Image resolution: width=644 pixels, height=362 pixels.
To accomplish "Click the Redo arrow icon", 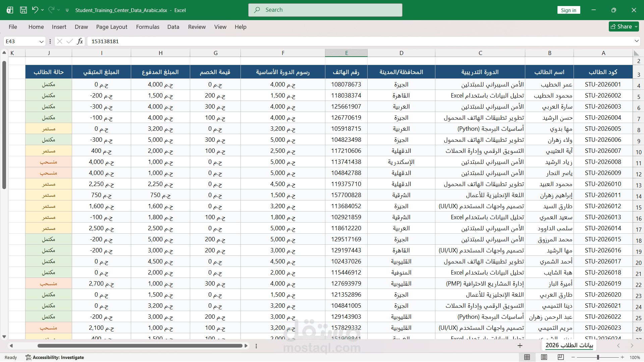I will point(51,10).
